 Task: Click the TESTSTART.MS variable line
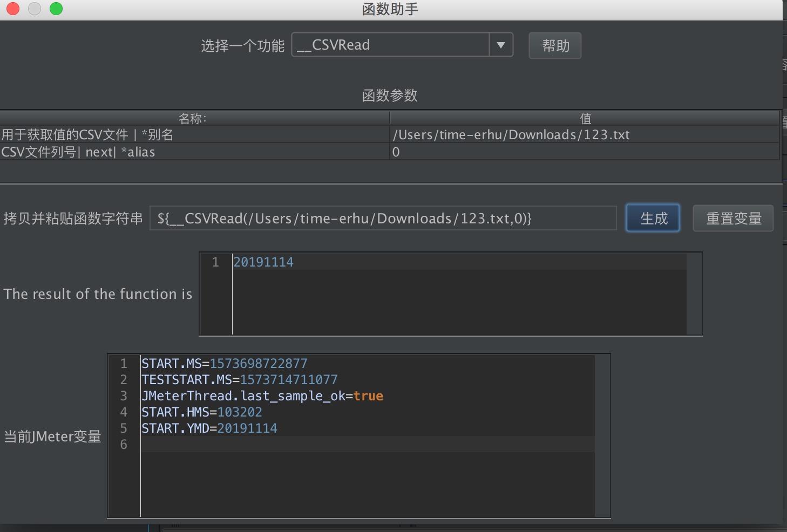(239, 380)
